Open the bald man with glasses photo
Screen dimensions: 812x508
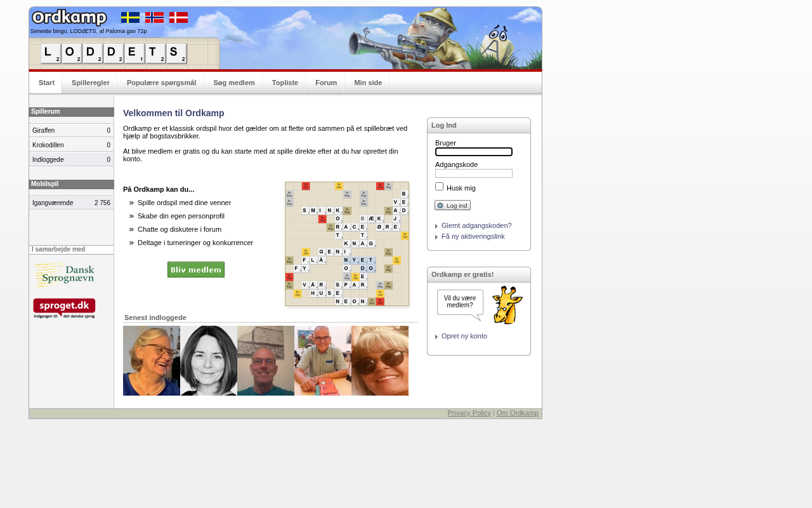point(266,361)
